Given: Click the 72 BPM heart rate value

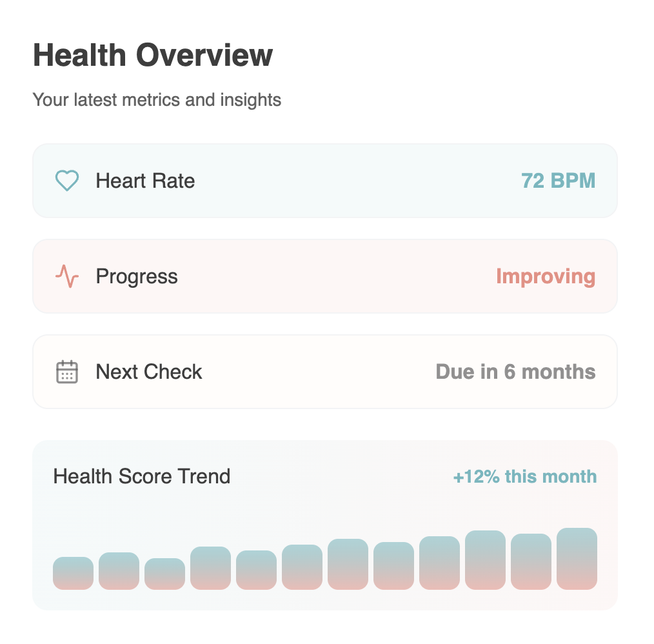Looking at the screenshot, I should click(559, 181).
